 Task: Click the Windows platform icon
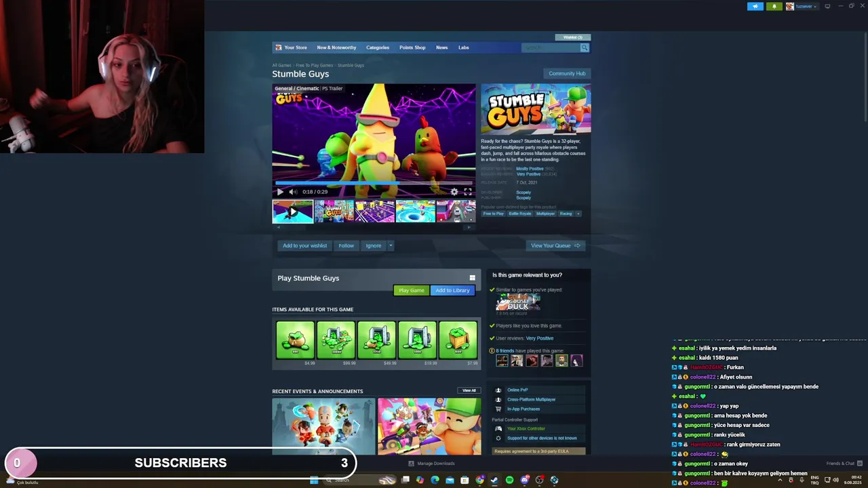[x=472, y=278]
